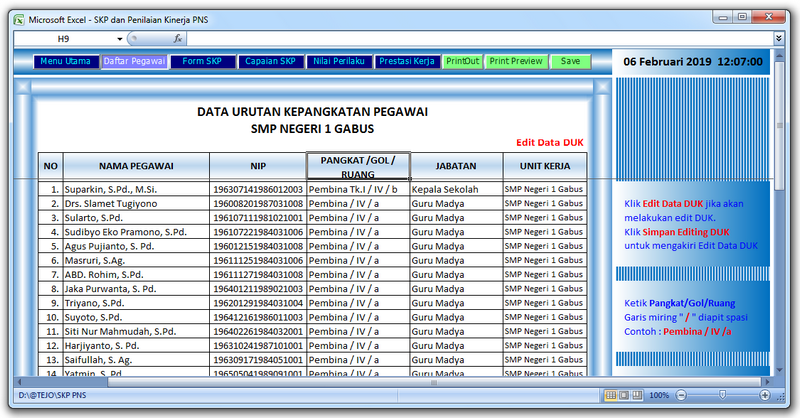
Task: Click the horizontal scrollbar thumb
Action: click(x=434, y=382)
